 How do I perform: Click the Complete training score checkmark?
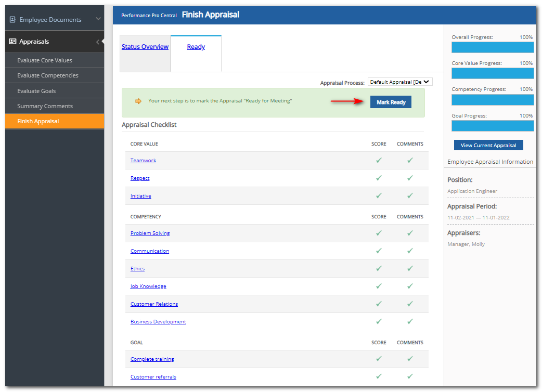(x=379, y=359)
